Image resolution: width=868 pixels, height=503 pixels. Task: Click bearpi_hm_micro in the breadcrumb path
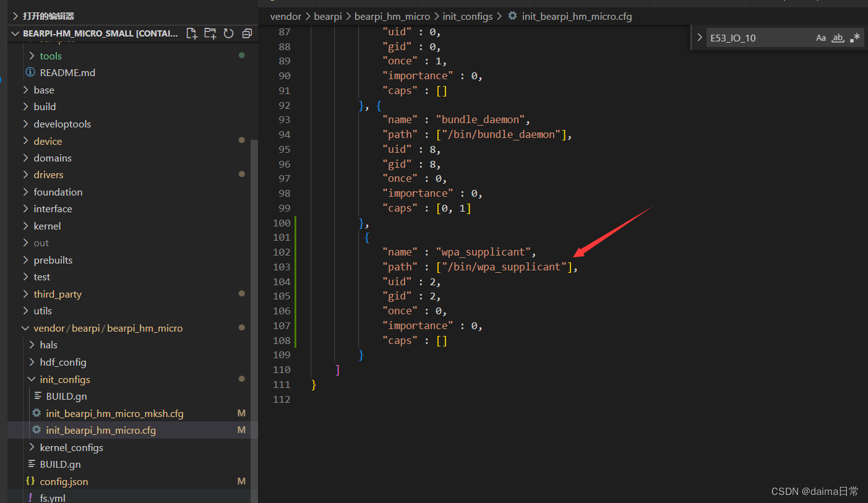pyautogui.click(x=392, y=17)
